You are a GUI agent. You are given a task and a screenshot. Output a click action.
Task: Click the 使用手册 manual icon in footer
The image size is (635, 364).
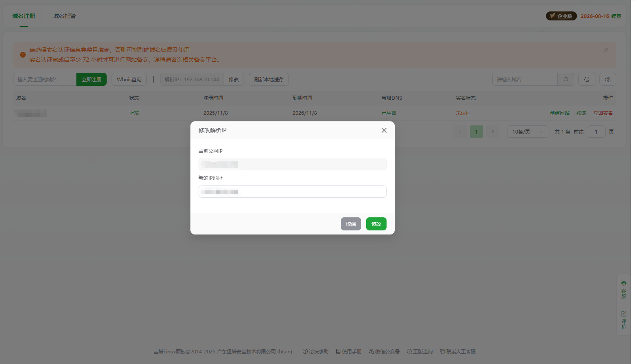338,351
